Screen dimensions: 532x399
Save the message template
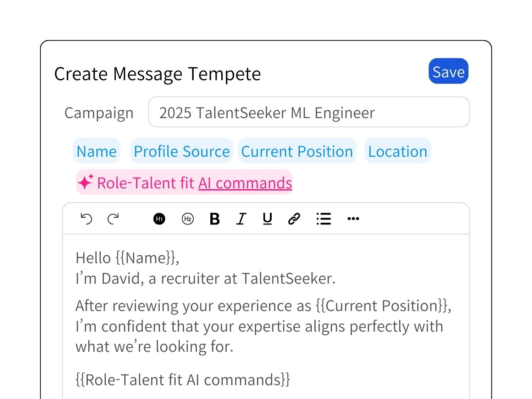click(448, 71)
